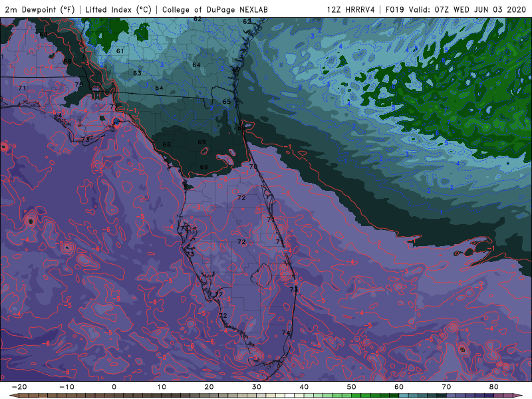The width and height of the screenshot is (532, 399).
Task: Click the '65' dewpoint value near Georgia coast
Action: coord(227,102)
